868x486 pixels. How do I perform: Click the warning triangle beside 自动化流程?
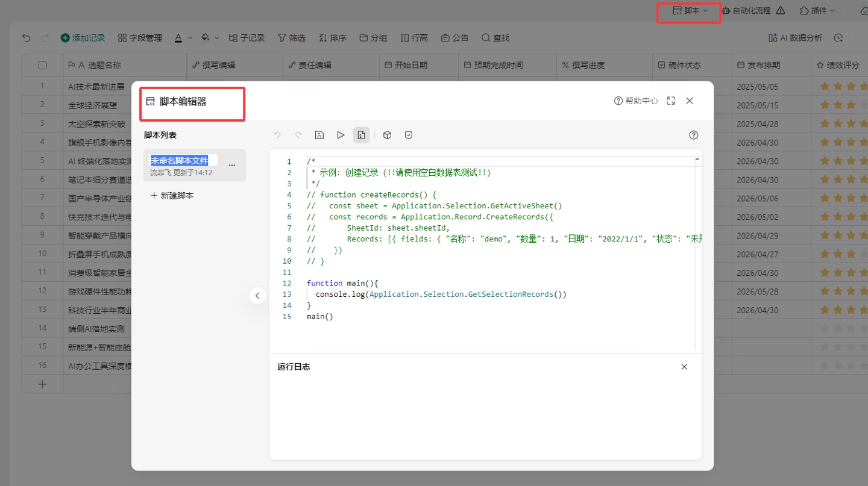coord(781,10)
